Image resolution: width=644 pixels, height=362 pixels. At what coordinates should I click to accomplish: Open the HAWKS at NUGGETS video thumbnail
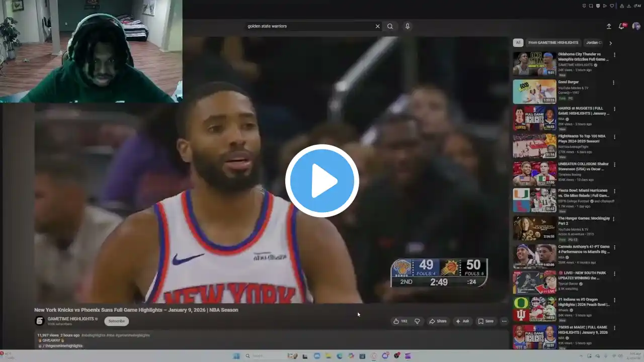pyautogui.click(x=534, y=119)
